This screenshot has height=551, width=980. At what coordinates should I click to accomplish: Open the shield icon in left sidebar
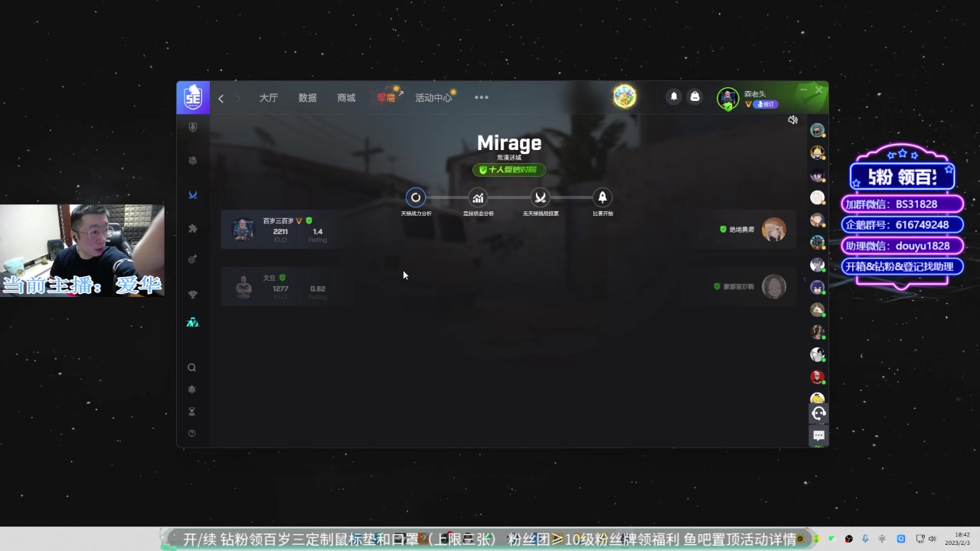click(192, 127)
